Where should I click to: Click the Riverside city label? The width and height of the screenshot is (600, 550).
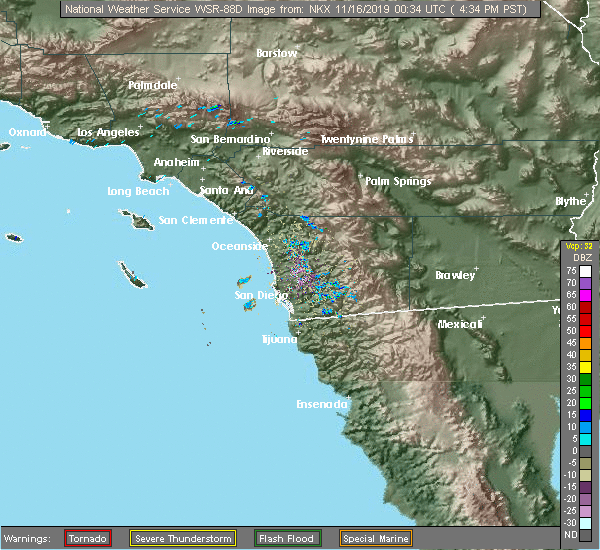pos(285,152)
